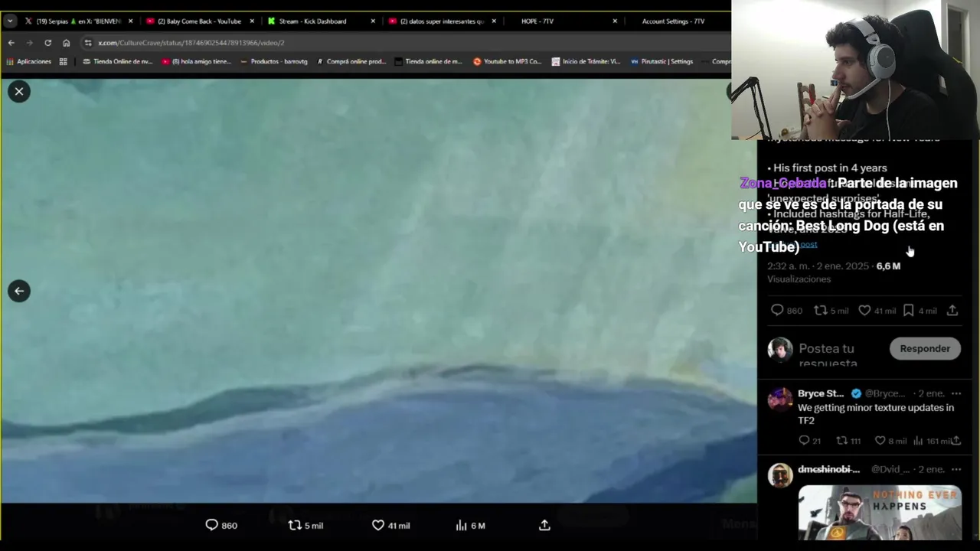The image size is (980, 551).
Task: Click the browser back arrow
Action: 11,43
